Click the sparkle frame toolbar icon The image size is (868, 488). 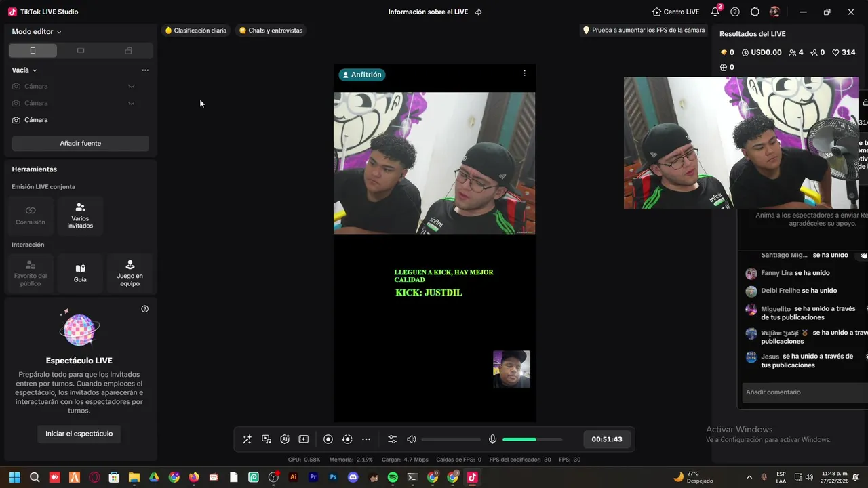point(304,439)
